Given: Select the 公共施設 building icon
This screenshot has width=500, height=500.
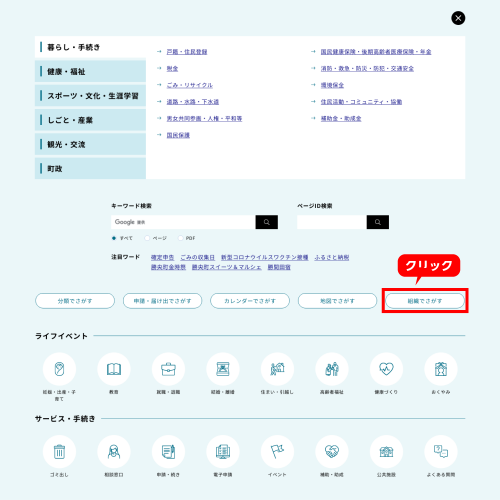Looking at the screenshot, I should click(386, 452).
